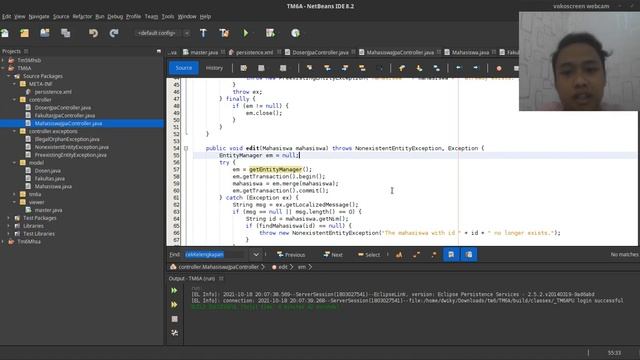This screenshot has height=360, width=640.
Task: Click the Clean and Build icon
Action: tap(224, 33)
